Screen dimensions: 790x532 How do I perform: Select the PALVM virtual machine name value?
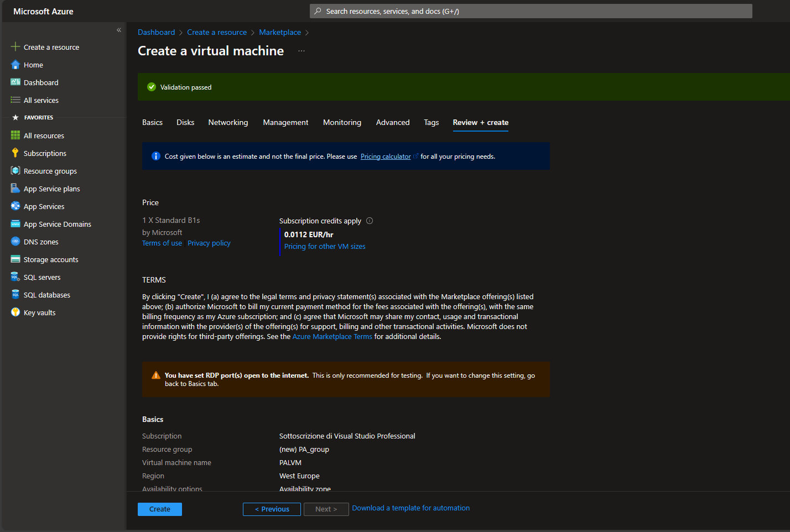point(290,463)
